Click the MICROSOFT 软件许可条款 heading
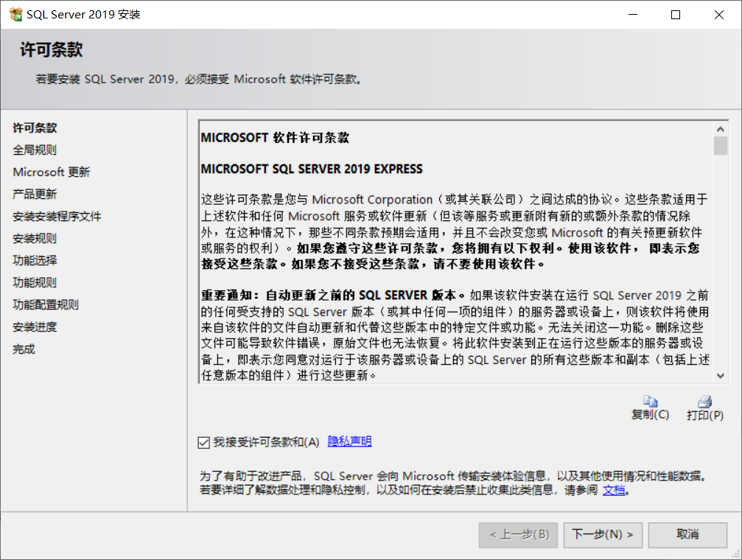This screenshot has width=742, height=560. click(x=275, y=138)
